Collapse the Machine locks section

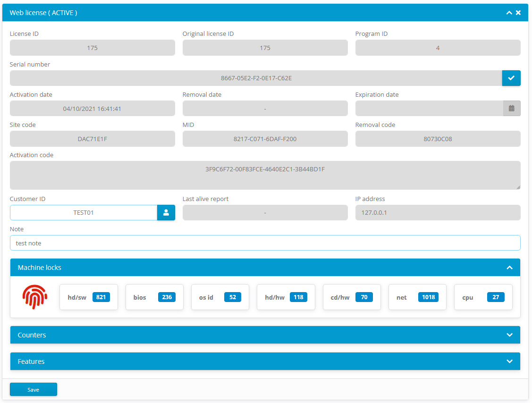click(509, 268)
